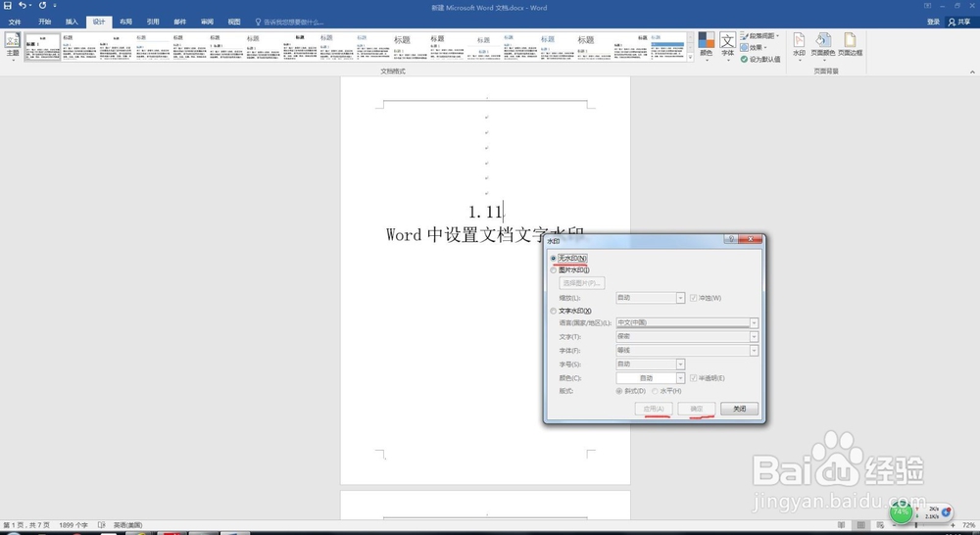This screenshot has width=980, height=535.
Task: Switch to the 开始 Home tab
Action: pos(44,22)
